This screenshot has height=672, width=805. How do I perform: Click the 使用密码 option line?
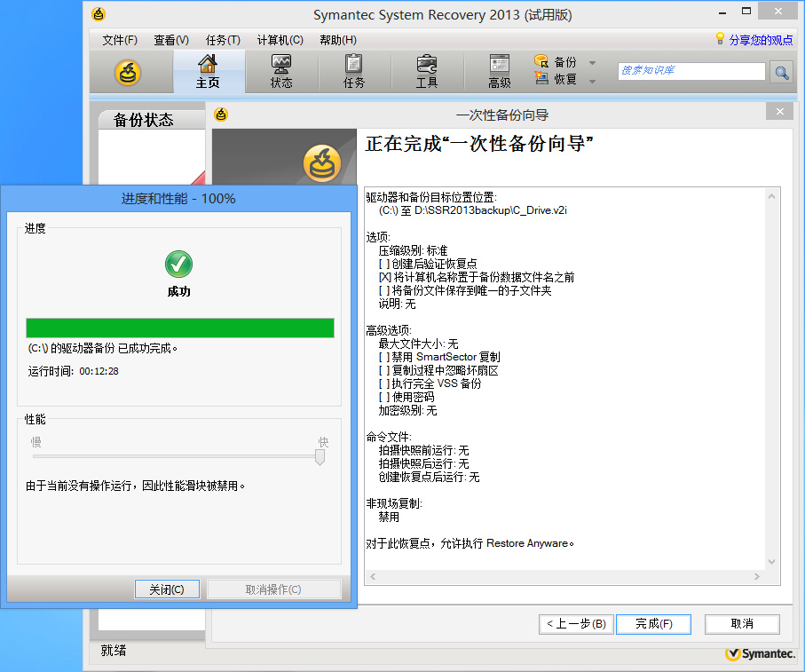tap(406, 397)
